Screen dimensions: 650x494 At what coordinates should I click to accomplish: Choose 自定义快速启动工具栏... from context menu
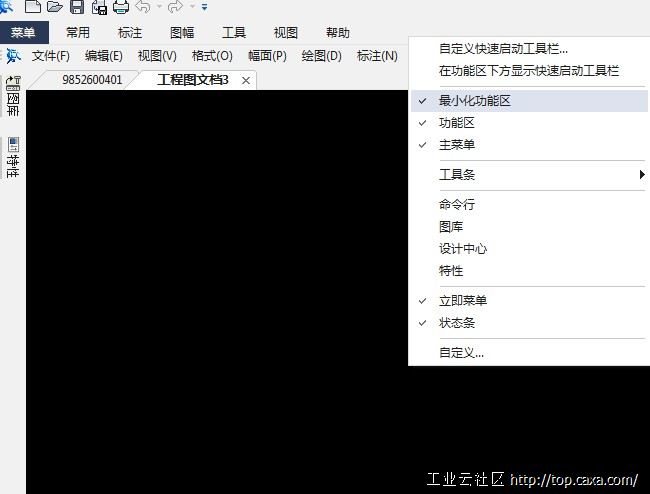529,49
